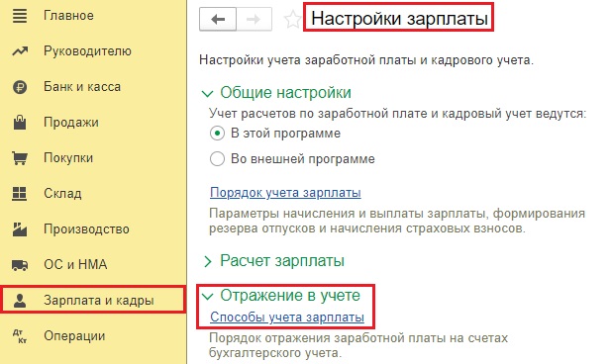Click the ruble coin icon for Банк и касса
Screen dimensions: 611x364
click(20, 87)
